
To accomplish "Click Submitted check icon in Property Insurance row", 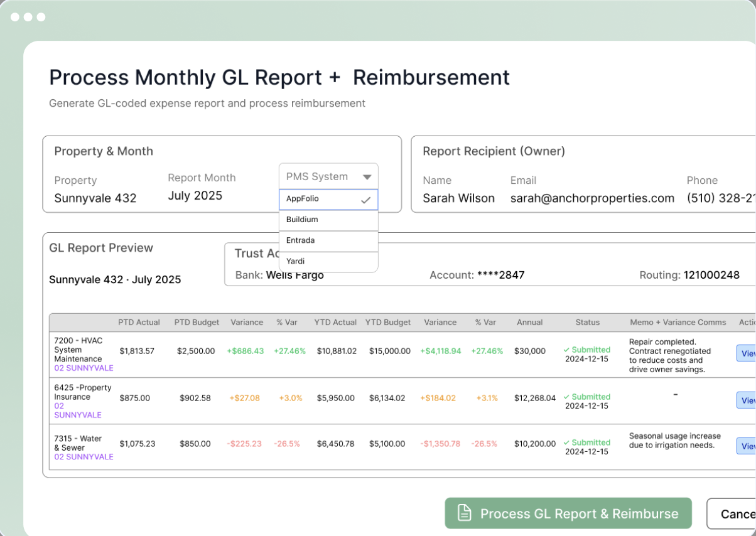I will coord(566,397).
